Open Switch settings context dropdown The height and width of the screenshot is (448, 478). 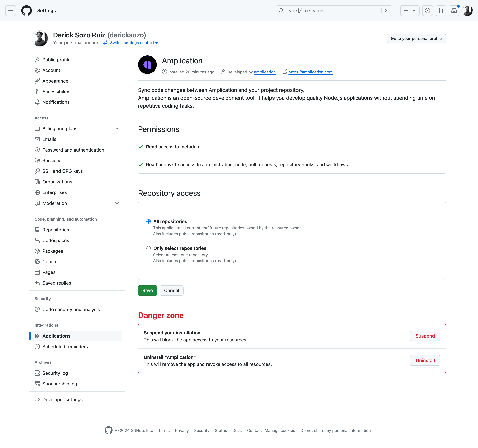(134, 43)
